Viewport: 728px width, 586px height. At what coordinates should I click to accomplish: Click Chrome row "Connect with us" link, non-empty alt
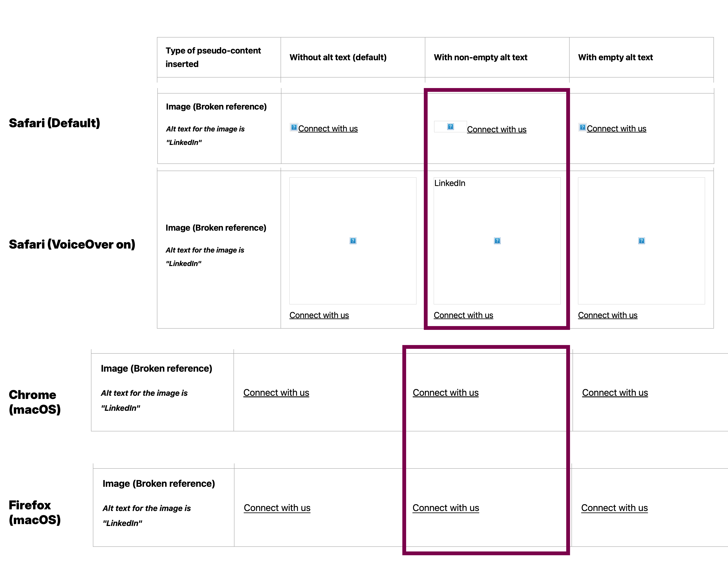(445, 393)
